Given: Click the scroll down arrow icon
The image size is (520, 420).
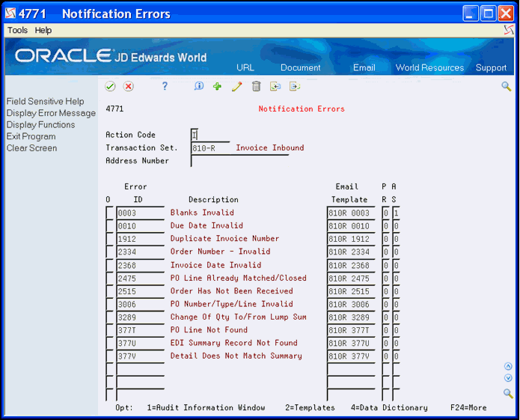Looking at the screenshot, I should pos(508,378).
